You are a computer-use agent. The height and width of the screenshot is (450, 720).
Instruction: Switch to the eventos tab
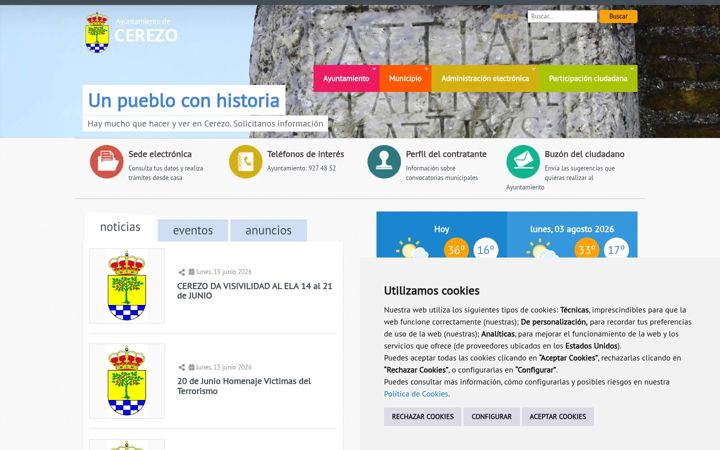[193, 230]
